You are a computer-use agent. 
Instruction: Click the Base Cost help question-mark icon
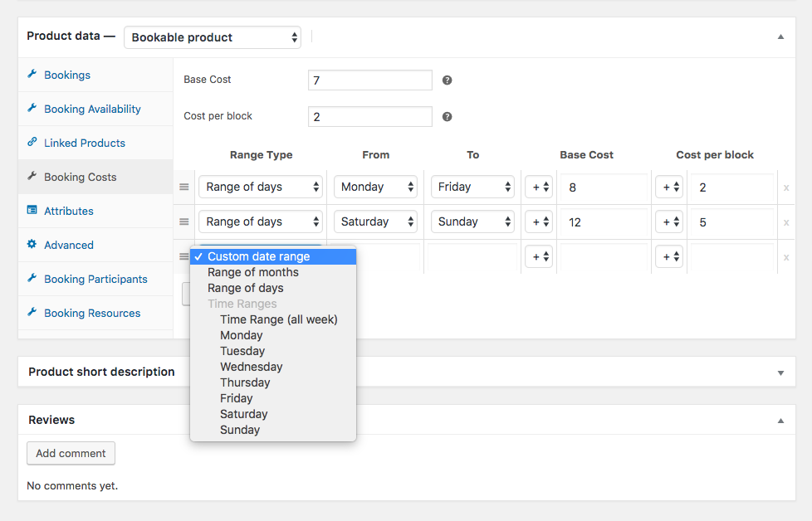(448, 80)
